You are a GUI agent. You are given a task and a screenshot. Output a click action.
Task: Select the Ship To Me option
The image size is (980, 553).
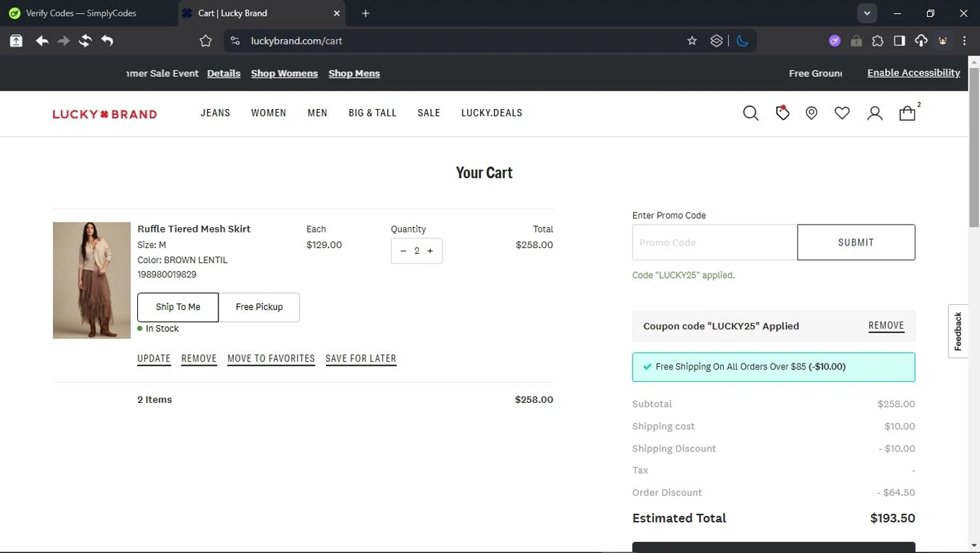coord(178,307)
